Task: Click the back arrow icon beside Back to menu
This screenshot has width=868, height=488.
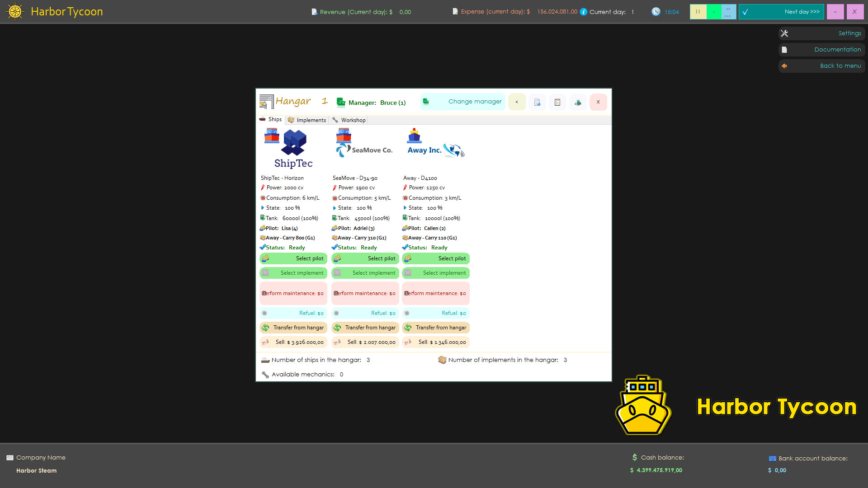Action: point(784,66)
